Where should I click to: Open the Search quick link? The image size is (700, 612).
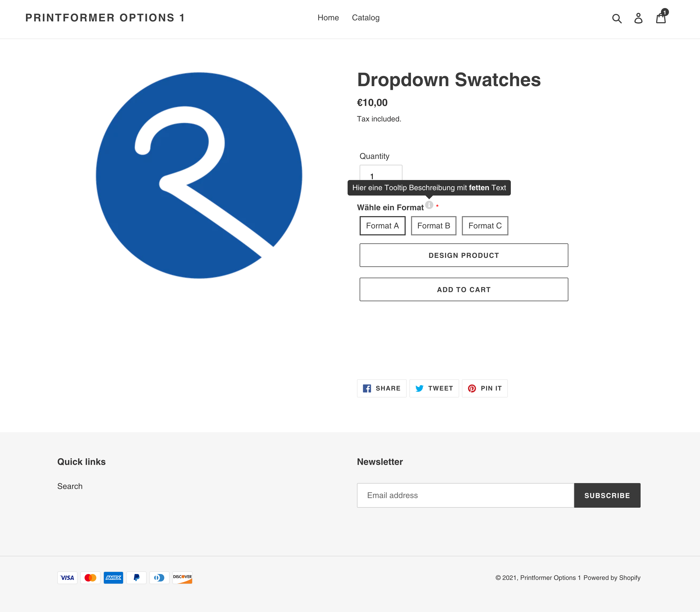point(70,486)
